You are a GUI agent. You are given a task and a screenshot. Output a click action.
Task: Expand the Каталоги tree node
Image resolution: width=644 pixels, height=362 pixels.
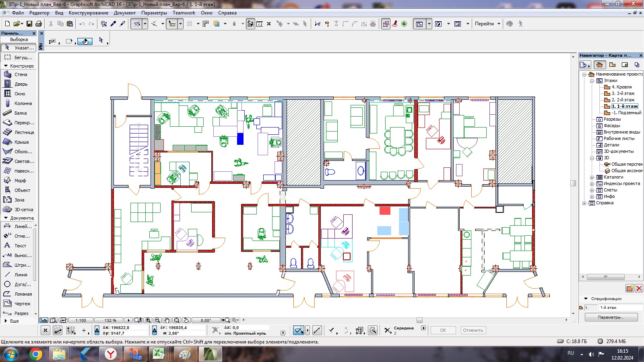592,177
